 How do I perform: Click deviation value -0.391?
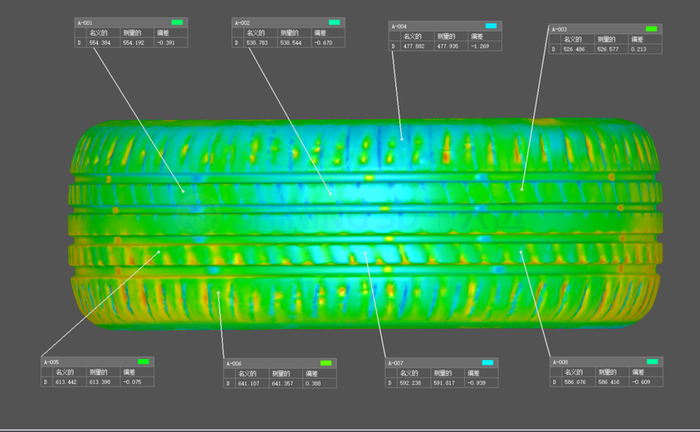pos(166,43)
